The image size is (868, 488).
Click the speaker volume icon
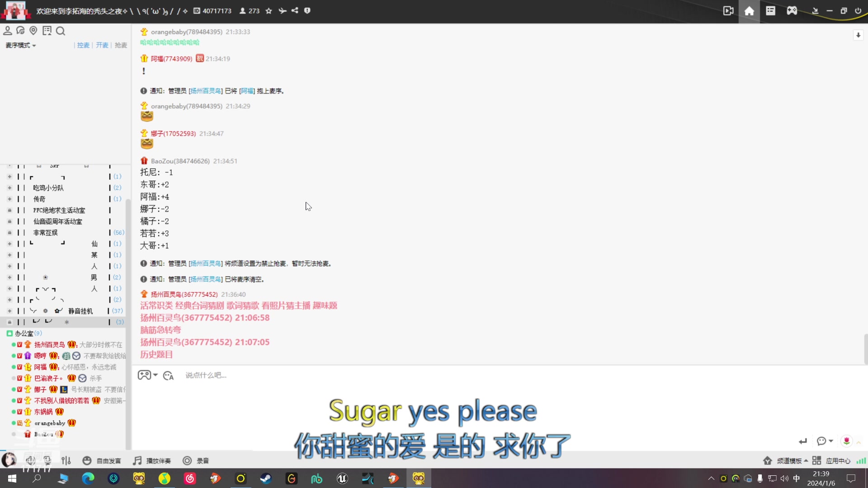tap(30, 460)
